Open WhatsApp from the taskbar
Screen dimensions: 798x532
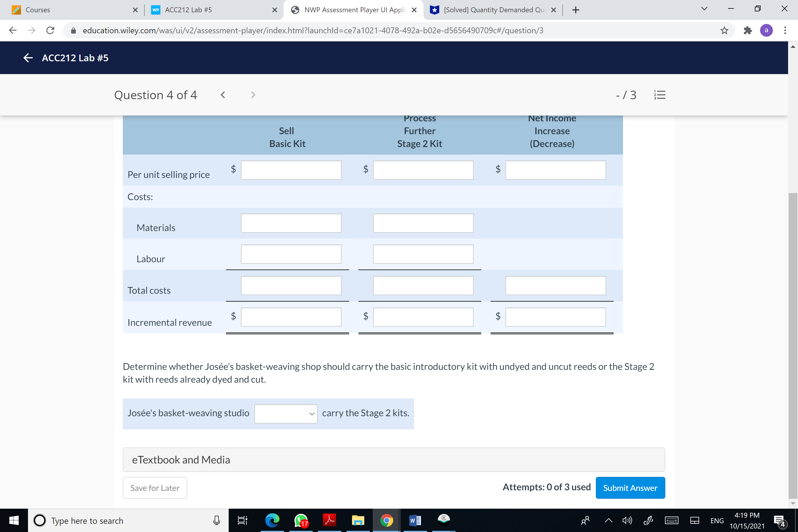(300, 520)
